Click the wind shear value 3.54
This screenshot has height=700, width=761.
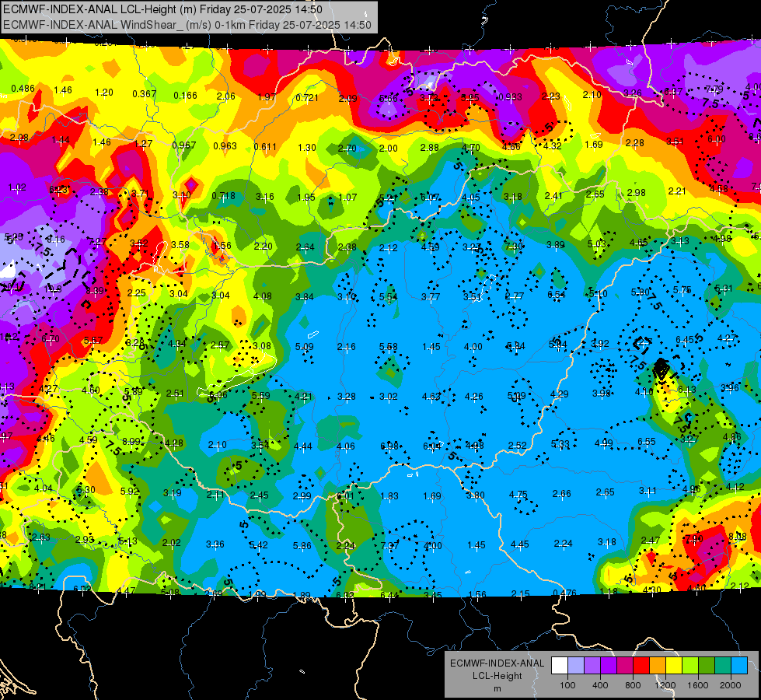(260, 445)
